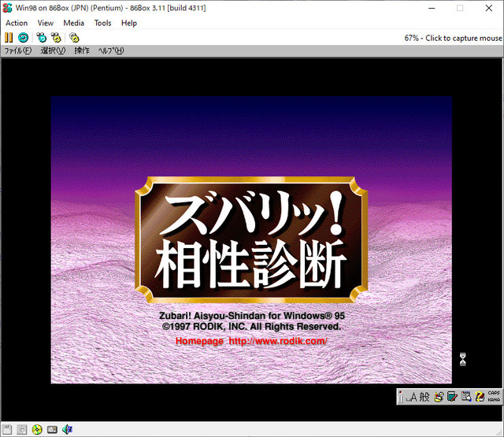This screenshot has height=437, width=504.
Task: Send Ctrl+Alt+Del with the cyan keys icon
Action: pos(41,38)
